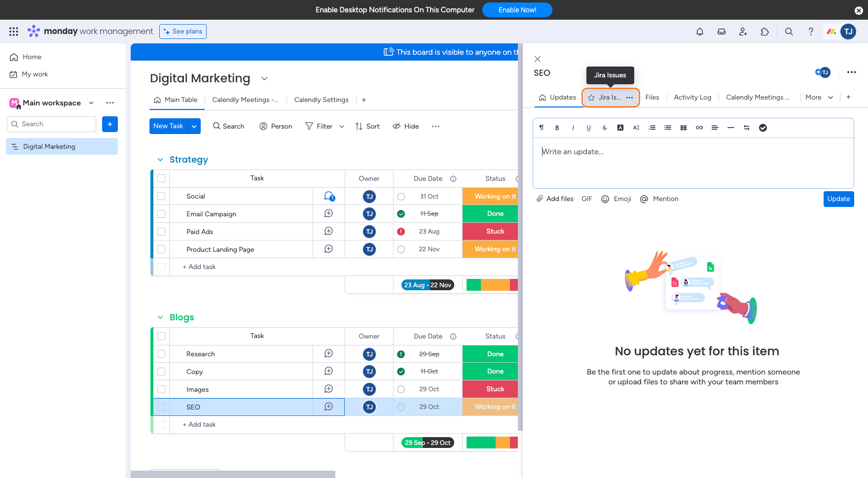Switch to the Activity Log tab
The width and height of the screenshot is (868, 478).
[x=692, y=98]
